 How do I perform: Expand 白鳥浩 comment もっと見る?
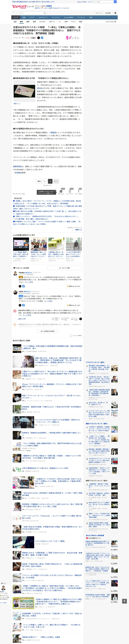click(x=49, y=301)
